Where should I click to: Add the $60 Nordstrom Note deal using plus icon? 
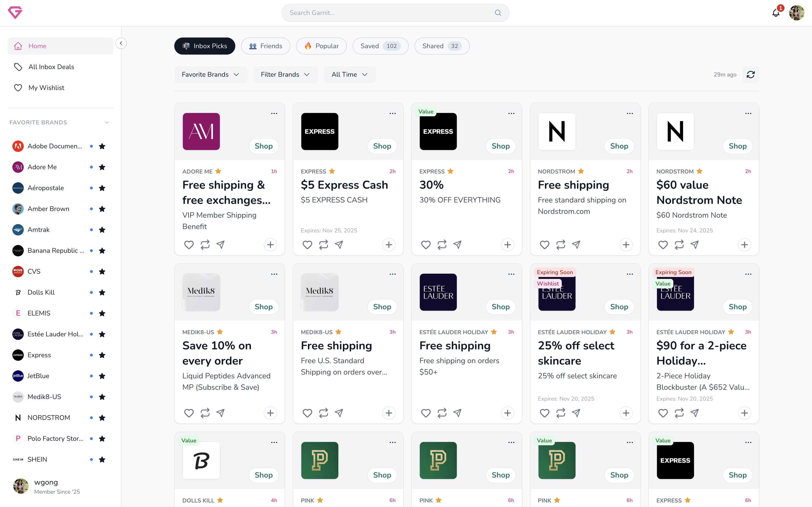point(744,245)
